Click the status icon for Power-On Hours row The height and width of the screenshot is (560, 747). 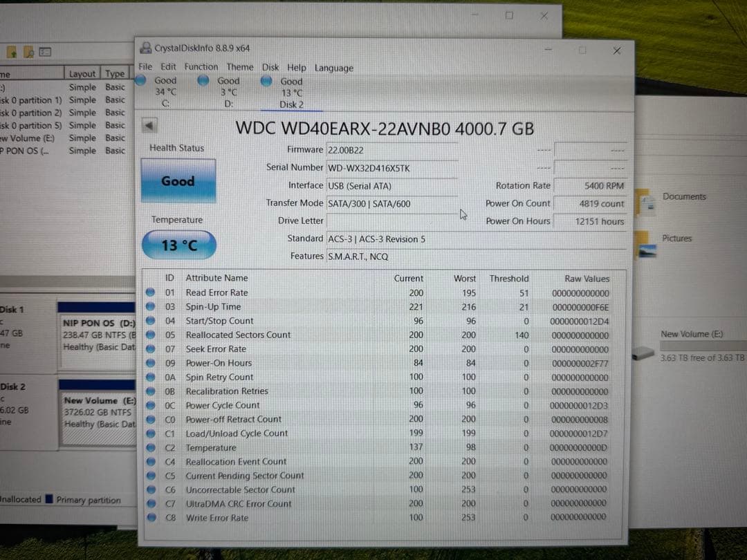point(151,363)
